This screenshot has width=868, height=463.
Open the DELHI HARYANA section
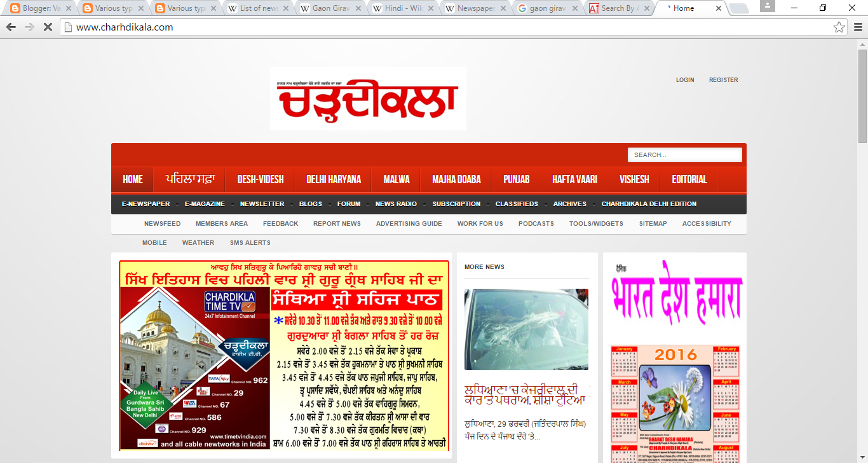click(x=334, y=179)
